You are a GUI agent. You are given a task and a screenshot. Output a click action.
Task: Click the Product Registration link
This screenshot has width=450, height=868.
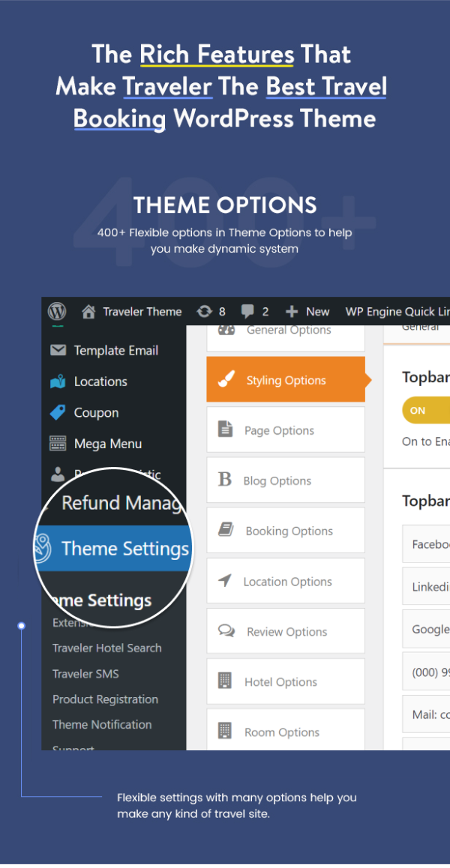point(105,699)
